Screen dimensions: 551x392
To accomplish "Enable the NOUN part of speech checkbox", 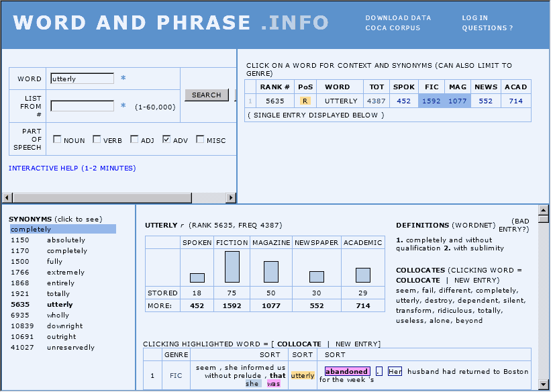I will pos(57,140).
